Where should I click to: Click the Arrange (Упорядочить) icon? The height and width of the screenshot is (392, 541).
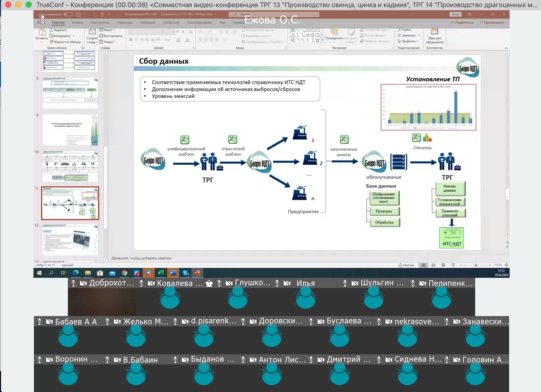pyautogui.click(x=334, y=32)
